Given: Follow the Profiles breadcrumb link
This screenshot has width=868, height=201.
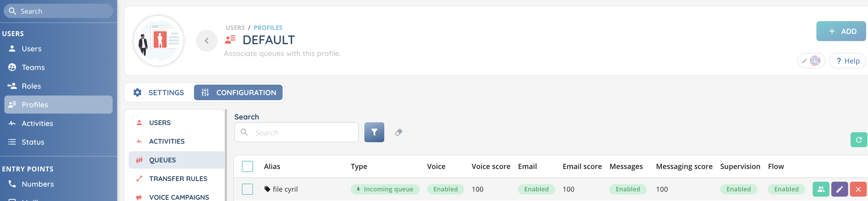Looking at the screenshot, I should point(268,28).
